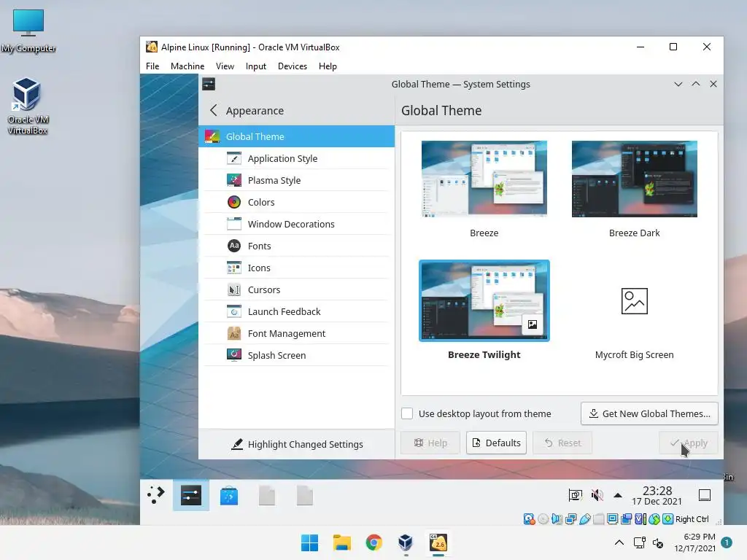Click the Reset button
The height and width of the screenshot is (560, 747).
562,443
